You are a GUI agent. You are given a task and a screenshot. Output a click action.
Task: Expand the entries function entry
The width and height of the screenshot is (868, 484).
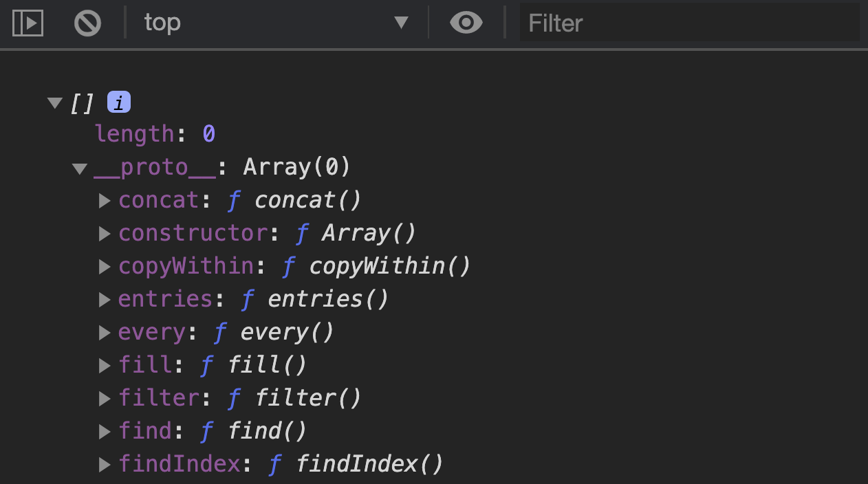tap(105, 299)
